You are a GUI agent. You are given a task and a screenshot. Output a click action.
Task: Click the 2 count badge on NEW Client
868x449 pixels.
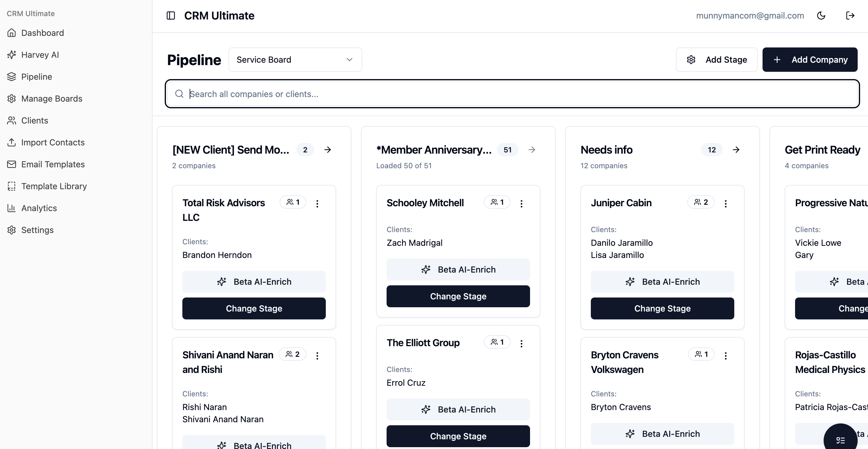[305, 150]
